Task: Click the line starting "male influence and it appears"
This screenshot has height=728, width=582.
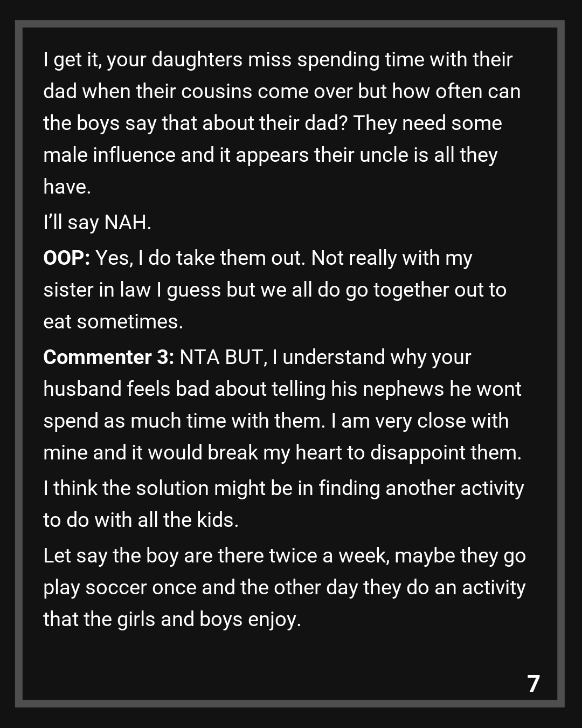Action: (x=270, y=155)
